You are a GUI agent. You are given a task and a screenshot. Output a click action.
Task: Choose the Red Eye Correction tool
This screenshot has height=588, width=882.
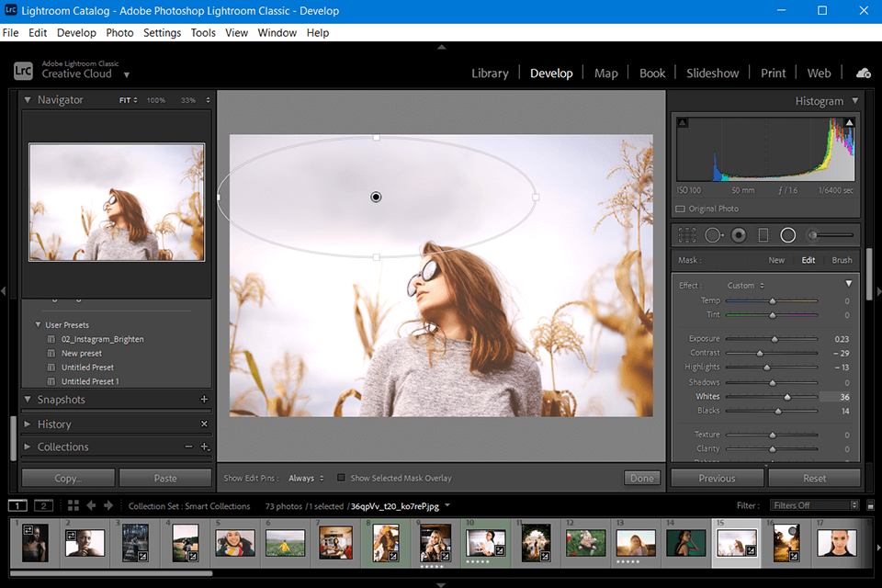pyautogui.click(x=739, y=235)
